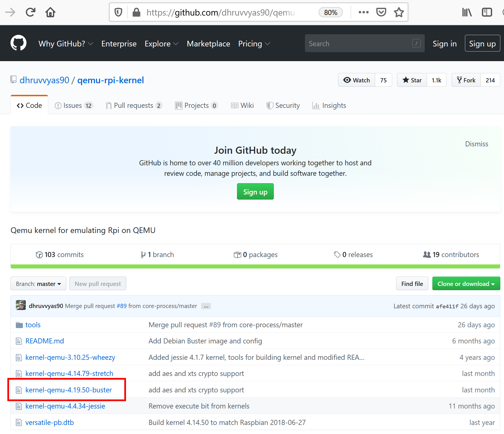Open latest commit afe411f hash
This screenshot has width=504, height=434.
(447, 306)
